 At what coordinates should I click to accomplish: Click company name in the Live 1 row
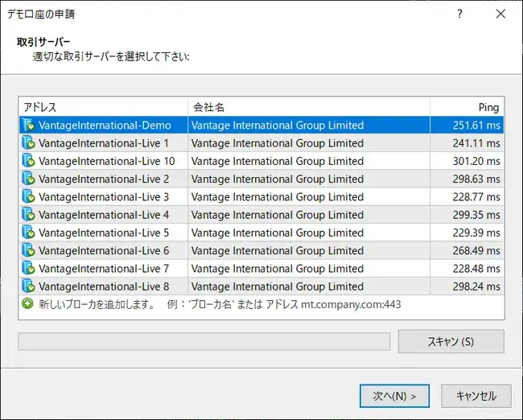point(277,143)
